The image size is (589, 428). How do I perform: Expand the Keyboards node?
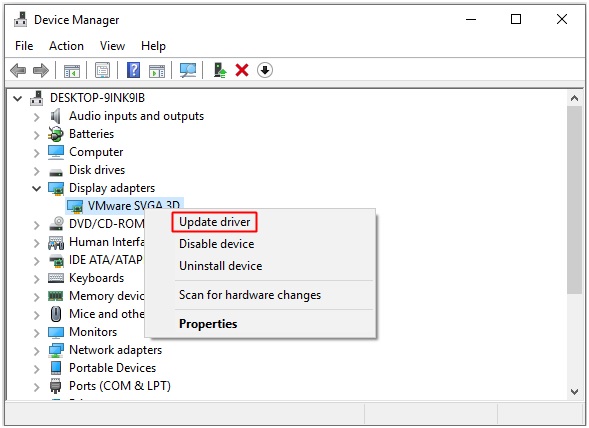tap(36, 279)
